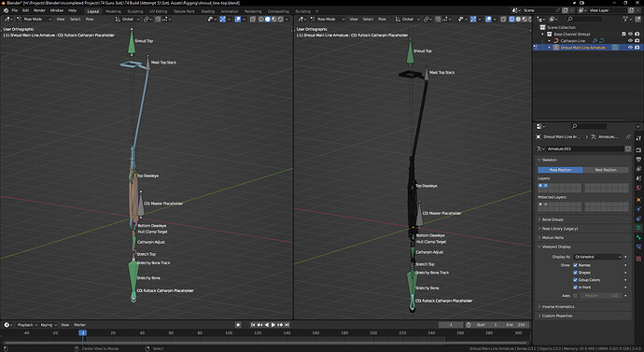
Task: Hide Shroud Main Line Armature via eye icon
Action: 630,48
